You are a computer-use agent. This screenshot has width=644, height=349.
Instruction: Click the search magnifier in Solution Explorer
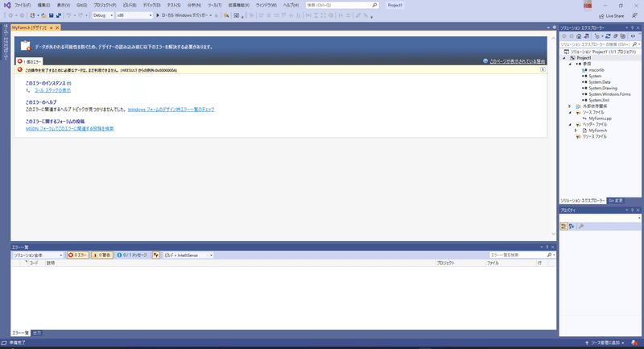634,44
